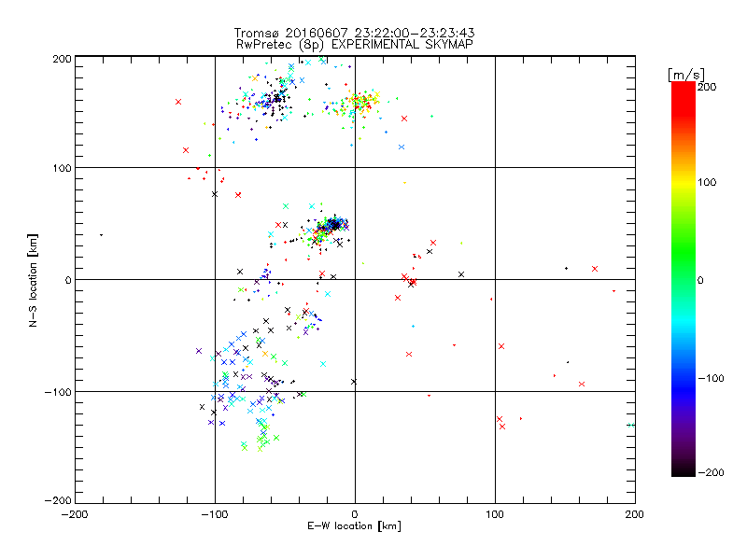Click the cyan cross at the plot's right edge
The width and height of the screenshot is (747, 560).
631,426
